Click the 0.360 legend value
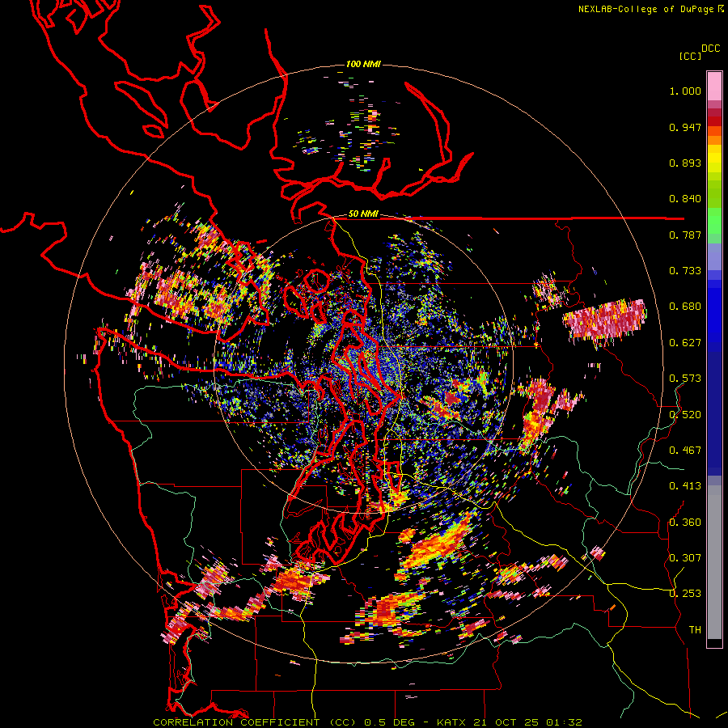Image resolution: width=728 pixels, height=728 pixels. pyautogui.click(x=685, y=523)
